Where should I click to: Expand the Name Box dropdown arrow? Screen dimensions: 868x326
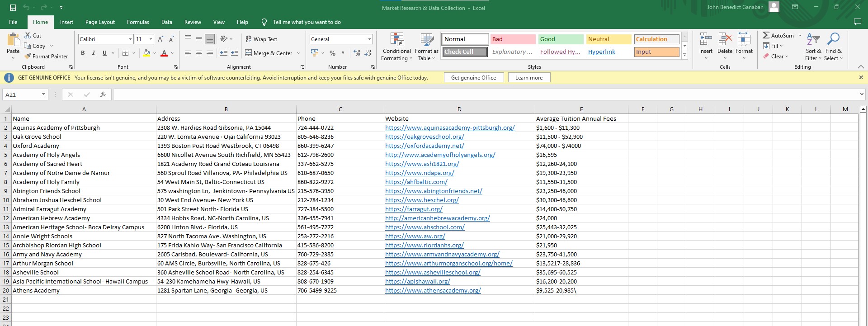(43, 94)
